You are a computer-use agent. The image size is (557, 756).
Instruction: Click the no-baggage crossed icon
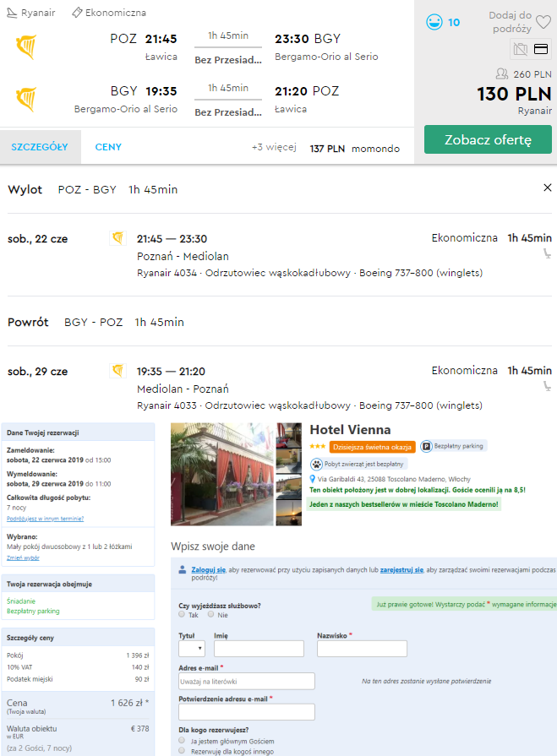point(521,49)
